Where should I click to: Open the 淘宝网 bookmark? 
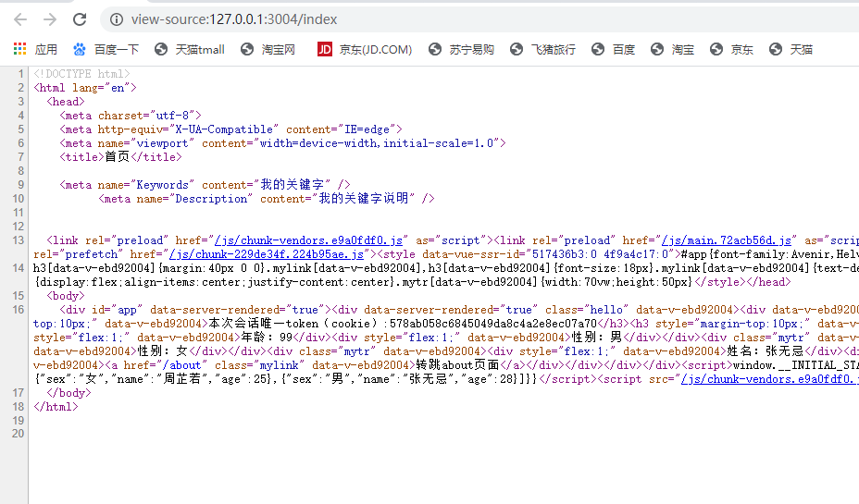point(268,49)
